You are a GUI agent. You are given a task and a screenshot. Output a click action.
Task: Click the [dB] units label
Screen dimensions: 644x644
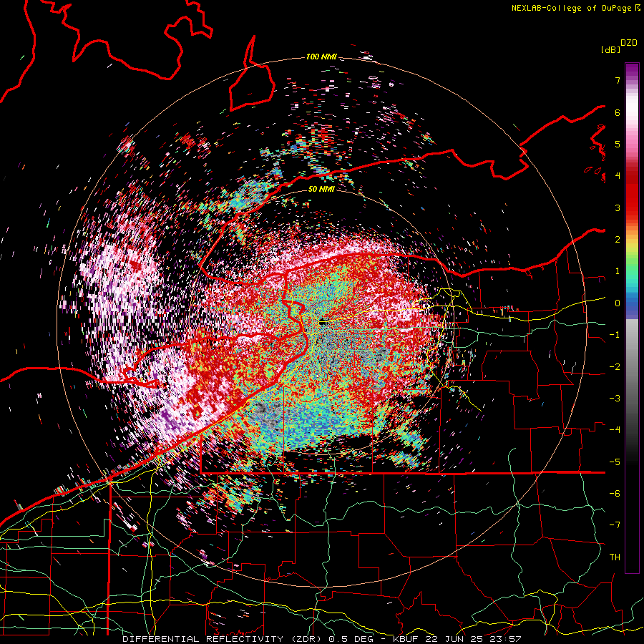pos(611,49)
